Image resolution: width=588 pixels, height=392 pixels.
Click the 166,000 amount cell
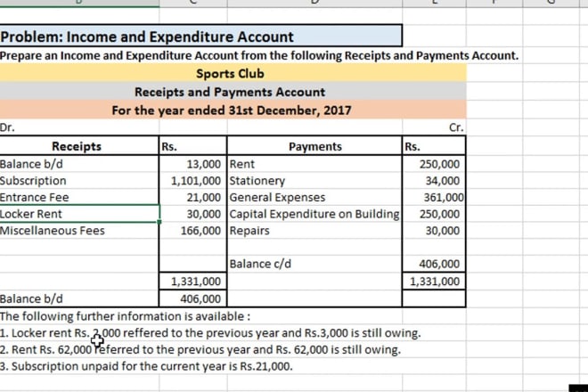point(193,231)
